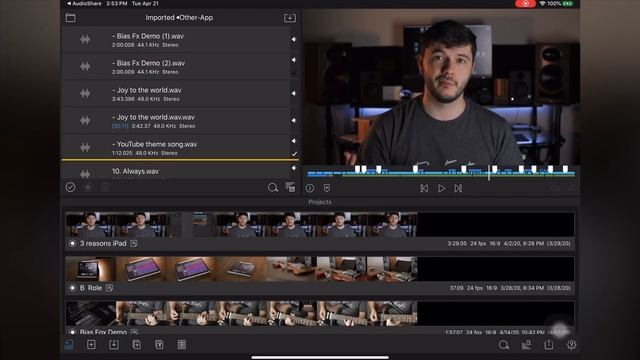Open notes icon beside 3 reasons iPad
This screenshot has height=360, width=640.
[x=133, y=243]
